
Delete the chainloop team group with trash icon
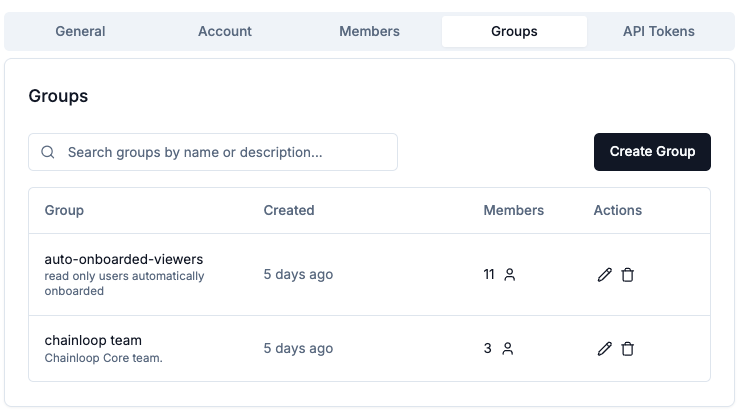point(627,349)
